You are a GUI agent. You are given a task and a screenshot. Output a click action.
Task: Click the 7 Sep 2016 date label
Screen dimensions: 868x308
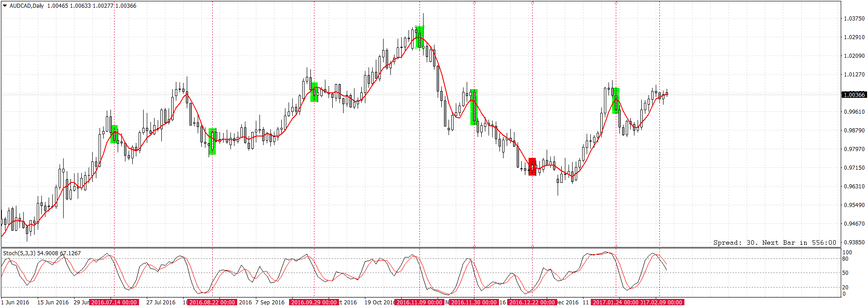(x=270, y=303)
